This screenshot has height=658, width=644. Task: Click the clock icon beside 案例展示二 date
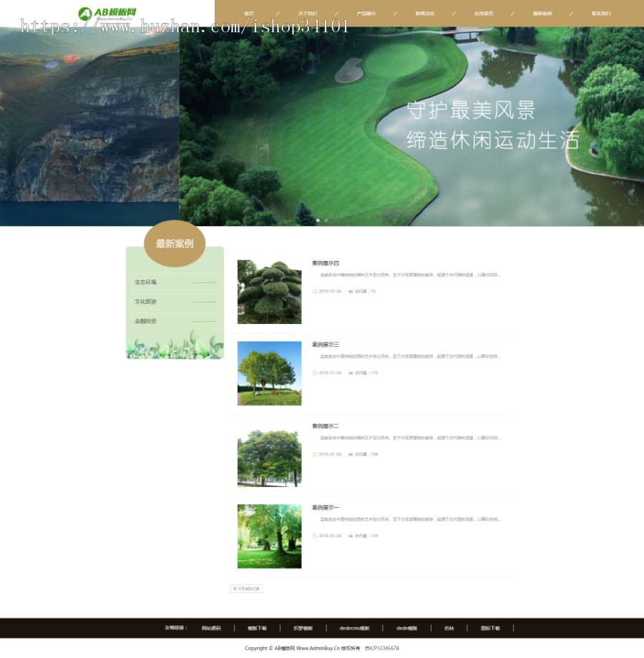[x=315, y=454]
